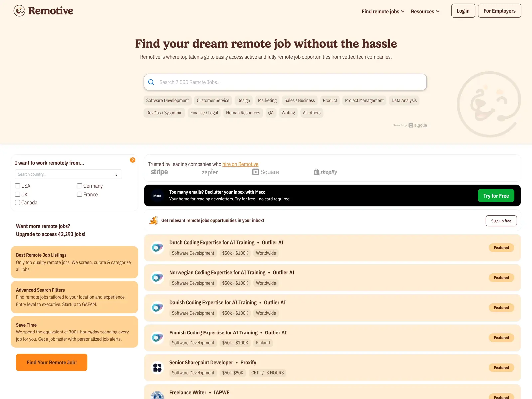Click the Meco logo icon
532x399 pixels.
[157, 196]
